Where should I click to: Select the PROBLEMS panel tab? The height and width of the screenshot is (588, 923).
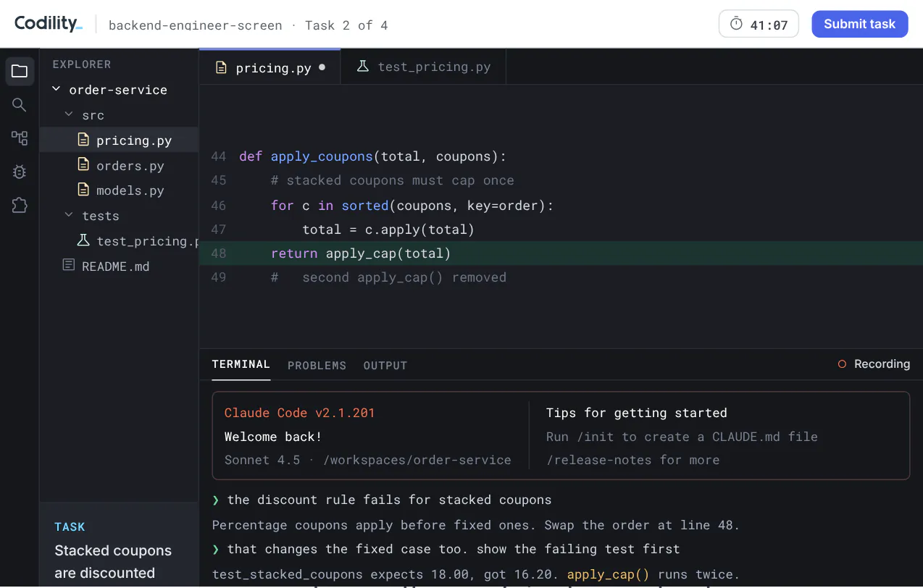coord(317,366)
